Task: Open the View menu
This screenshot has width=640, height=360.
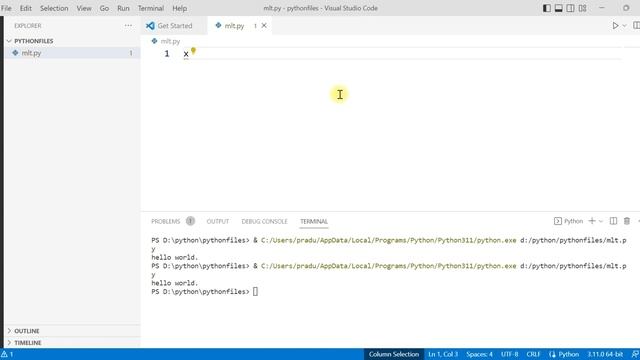Action: click(84, 8)
